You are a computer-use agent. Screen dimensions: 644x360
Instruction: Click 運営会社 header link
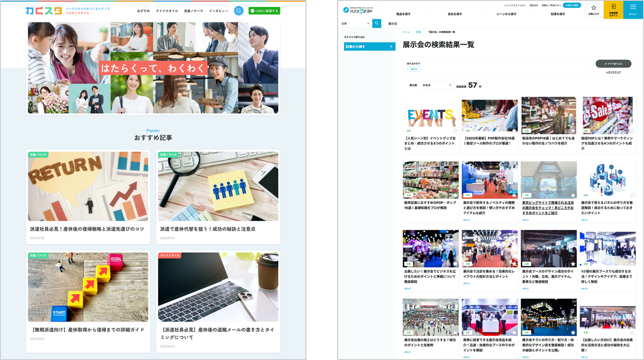tap(534, 5)
